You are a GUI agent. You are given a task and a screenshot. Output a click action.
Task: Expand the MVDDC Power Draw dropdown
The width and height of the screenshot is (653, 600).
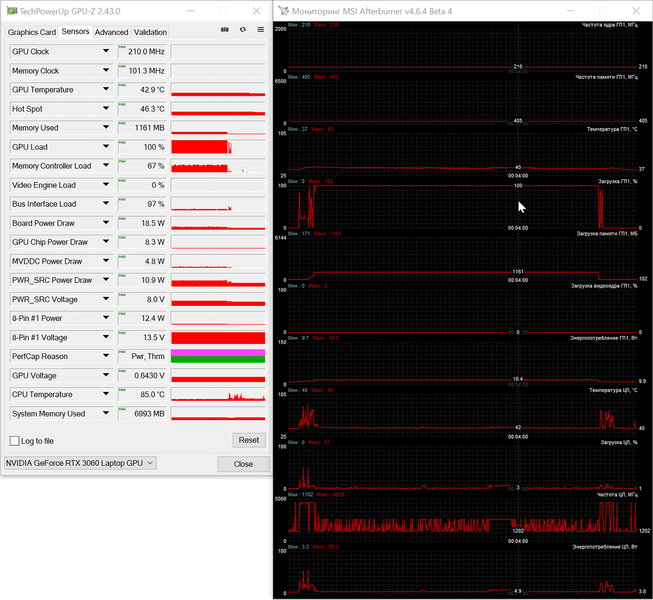106,261
